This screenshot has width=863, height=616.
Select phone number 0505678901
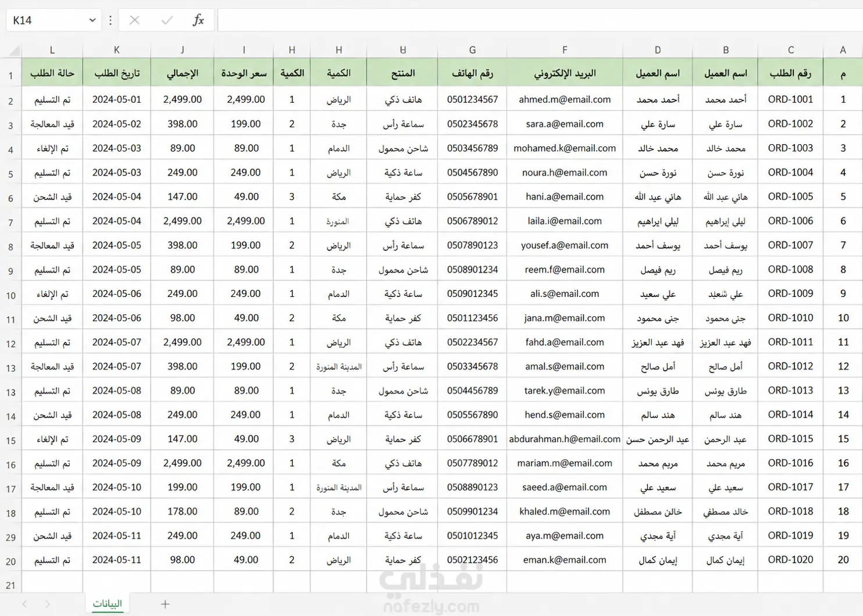[472, 196]
